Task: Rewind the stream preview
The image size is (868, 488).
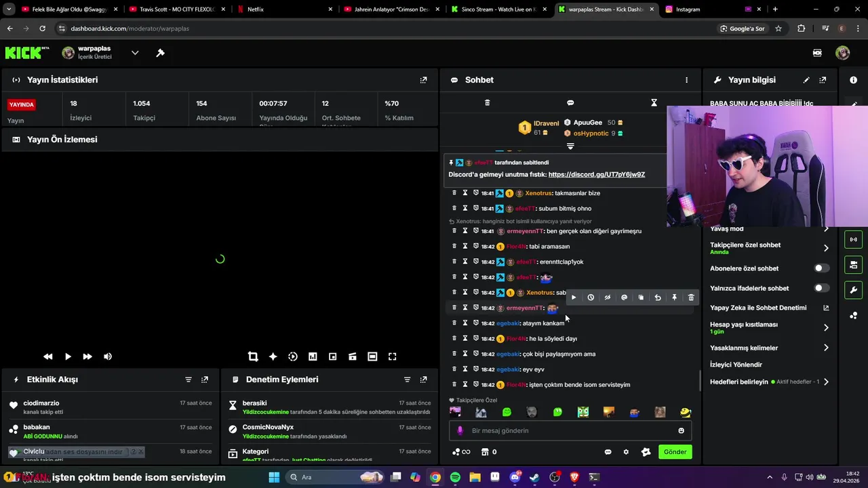Action: coord(48,357)
